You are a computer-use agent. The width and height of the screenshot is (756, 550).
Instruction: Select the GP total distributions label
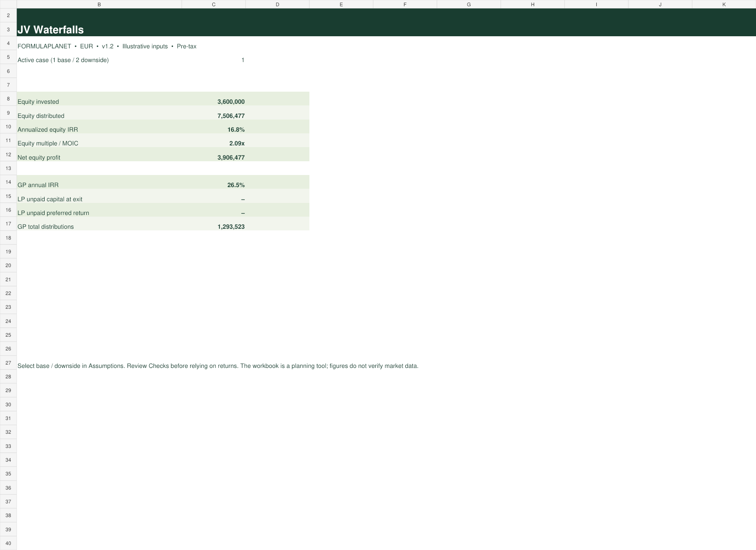45,227
